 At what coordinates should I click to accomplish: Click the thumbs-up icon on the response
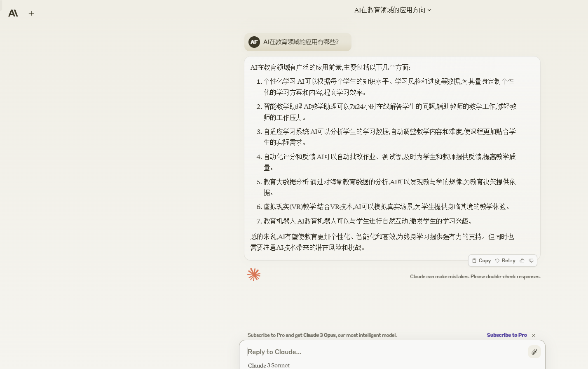click(x=522, y=260)
